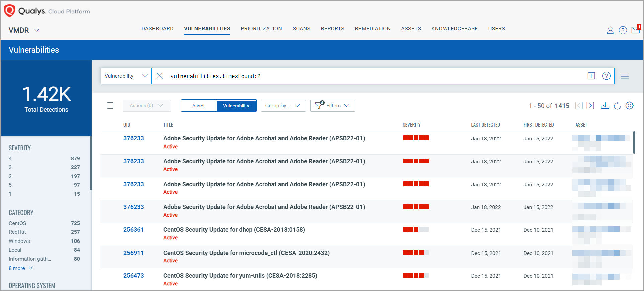
Task: Filter by severity 4 count 879
Action: 44,159
